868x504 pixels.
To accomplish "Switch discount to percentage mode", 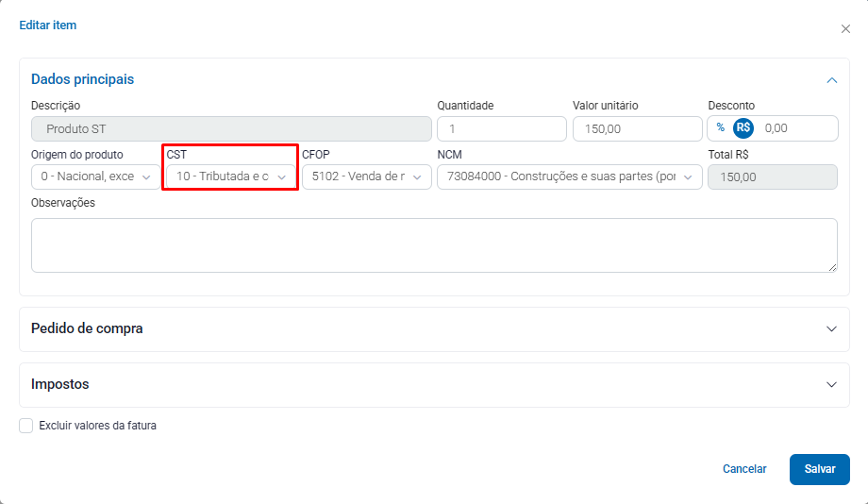I will coord(721,127).
